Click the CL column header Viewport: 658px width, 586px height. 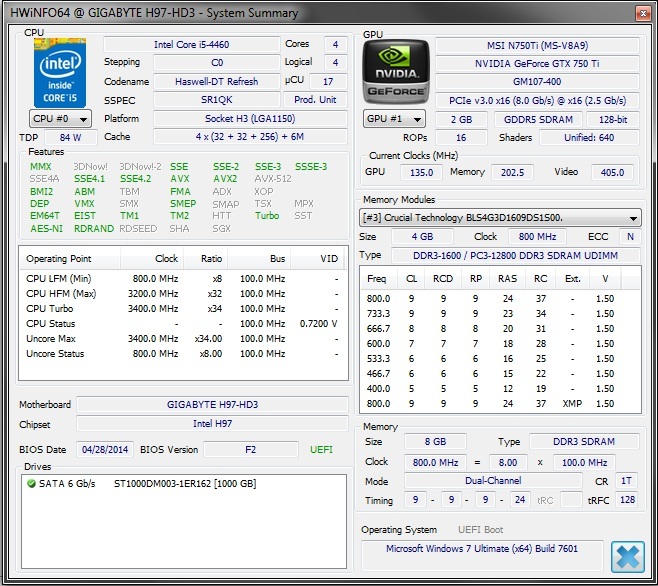(411, 279)
